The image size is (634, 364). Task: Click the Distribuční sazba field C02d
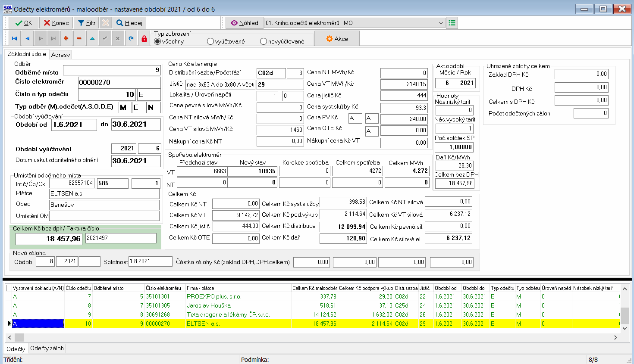pyautogui.click(x=271, y=73)
